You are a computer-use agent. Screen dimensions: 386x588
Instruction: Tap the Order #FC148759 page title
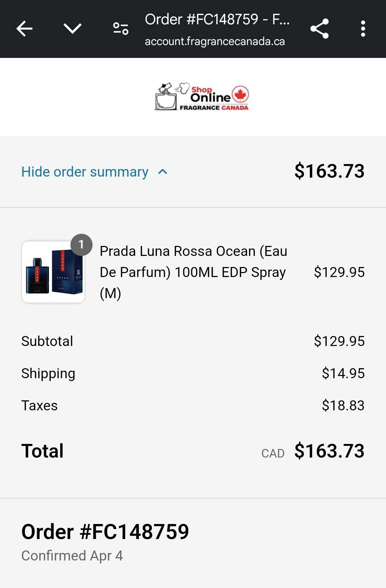pyautogui.click(x=217, y=19)
